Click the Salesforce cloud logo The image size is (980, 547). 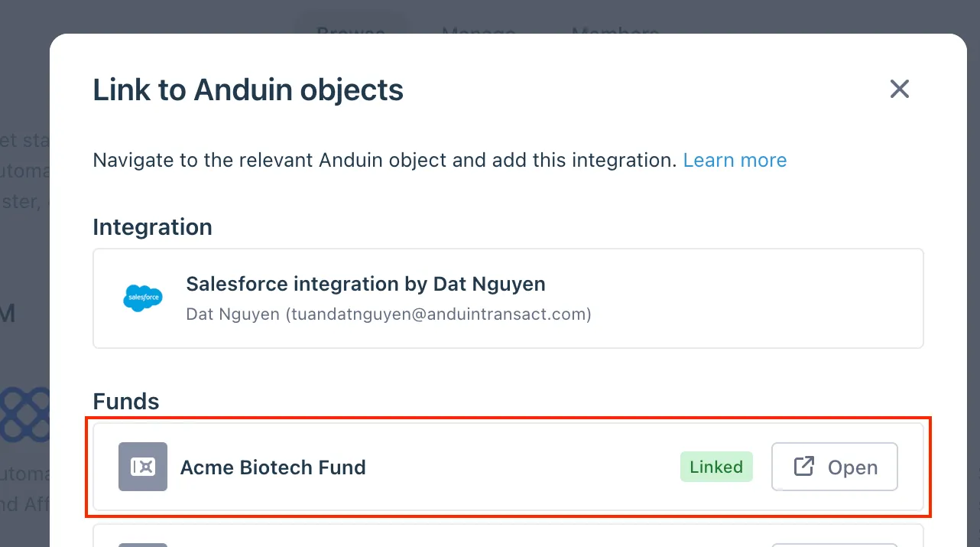[x=143, y=298]
